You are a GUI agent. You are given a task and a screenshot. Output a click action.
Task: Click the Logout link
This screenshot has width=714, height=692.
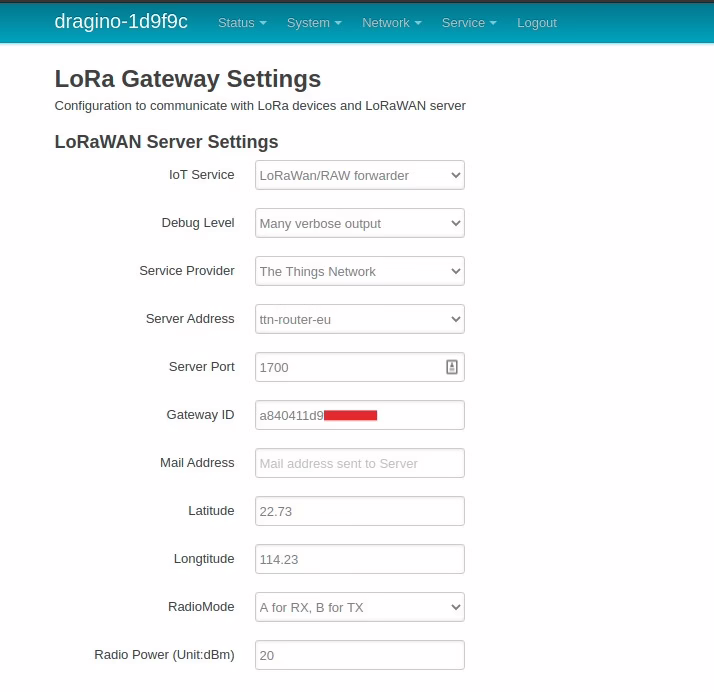537,23
